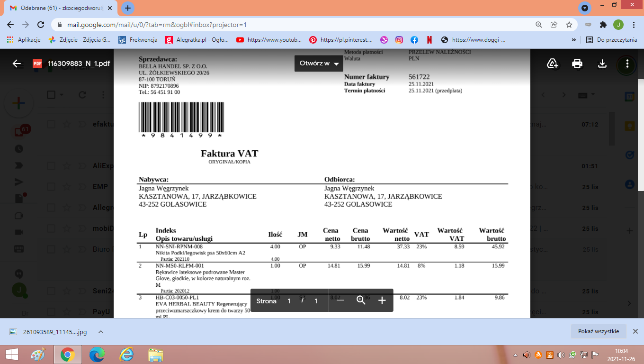Click 'Pokaż wszystkie' in the downloads bar
The width and height of the screenshot is (644, 364).
coord(599,331)
